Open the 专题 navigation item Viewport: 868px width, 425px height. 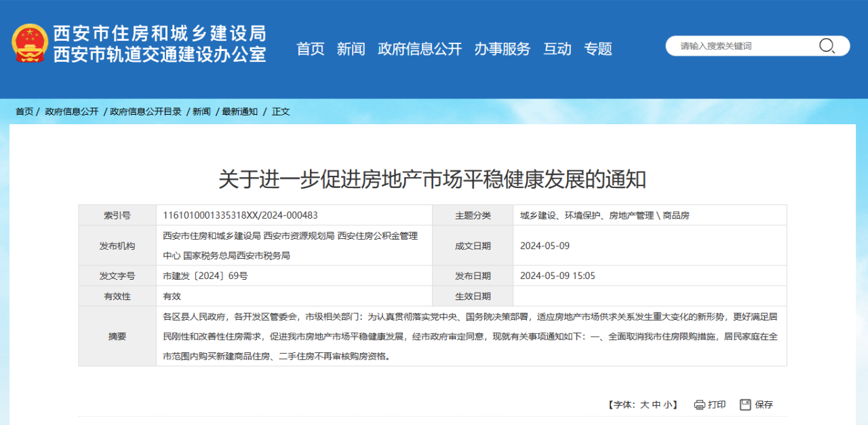[x=598, y=49]
